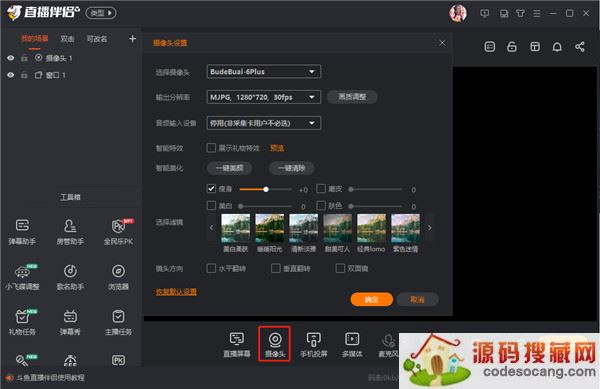Select the 窗口 1 source row
The width and height of the screenshot is (600, 389).
coord(71,75)
